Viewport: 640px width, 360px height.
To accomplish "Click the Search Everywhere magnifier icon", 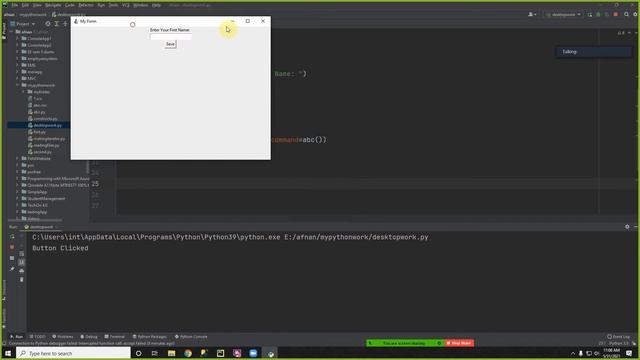I will (627, 15).
